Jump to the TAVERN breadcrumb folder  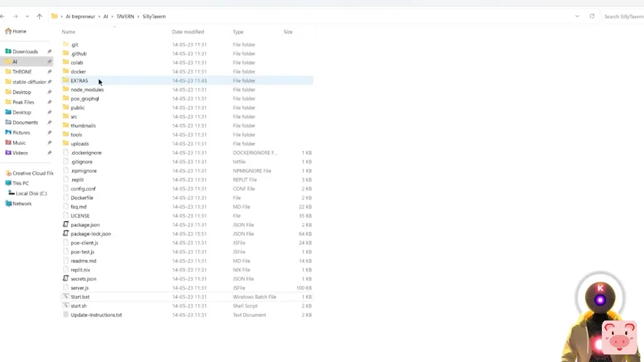click(x=125, y=16)
